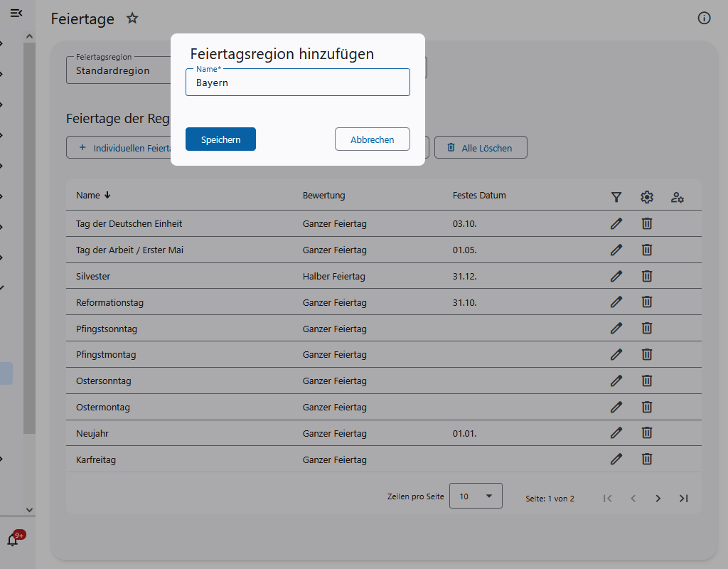Screen dimensions: 728x569
Task: Open the Feiertagsregion Standardregion dropdown
Action: [117, 70]
